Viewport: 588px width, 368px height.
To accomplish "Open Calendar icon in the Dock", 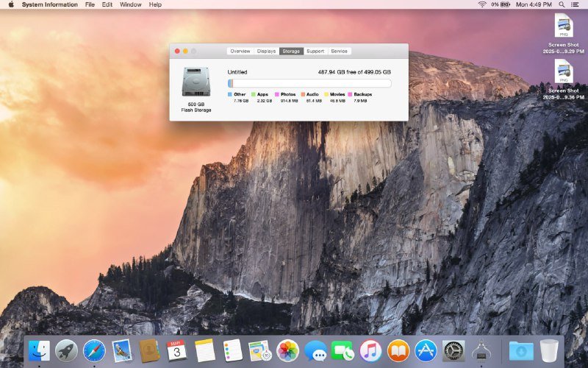I will tap(176, 351).
